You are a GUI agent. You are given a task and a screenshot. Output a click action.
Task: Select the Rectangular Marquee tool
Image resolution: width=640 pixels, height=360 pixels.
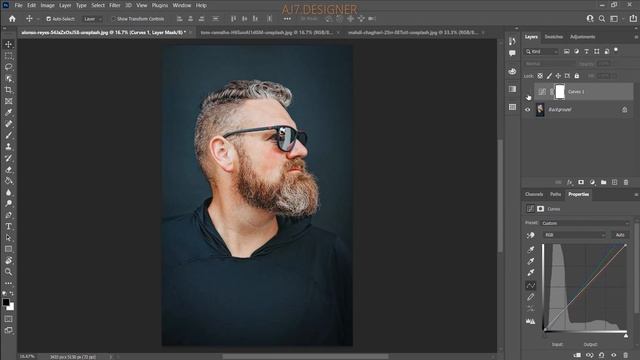(9, 56)
